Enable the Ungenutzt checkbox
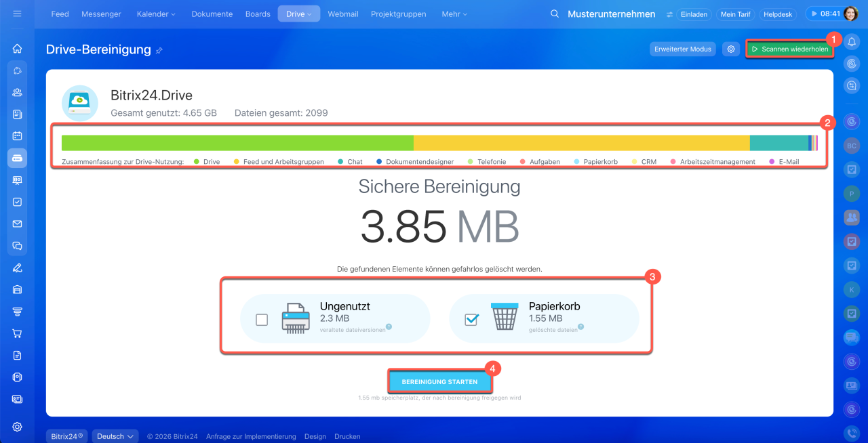The height and width of the screenshot is (443, 868). (x=262, y=320)
